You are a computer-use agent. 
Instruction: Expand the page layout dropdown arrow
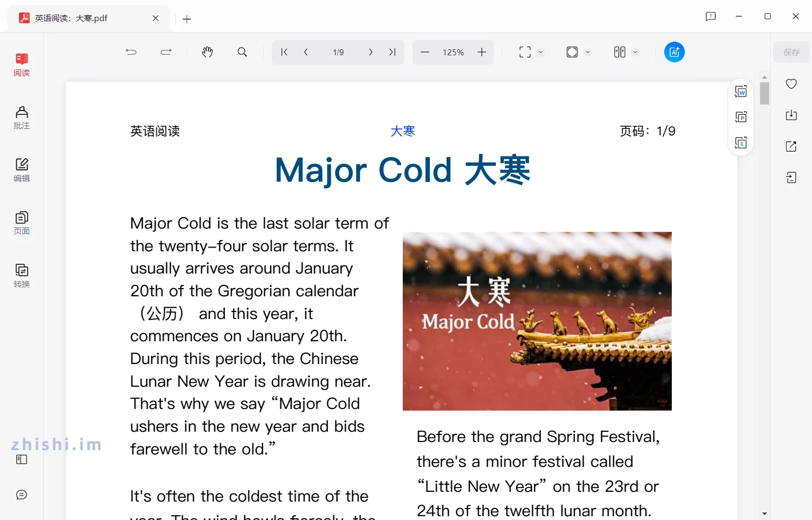click(x=636, y=53)
